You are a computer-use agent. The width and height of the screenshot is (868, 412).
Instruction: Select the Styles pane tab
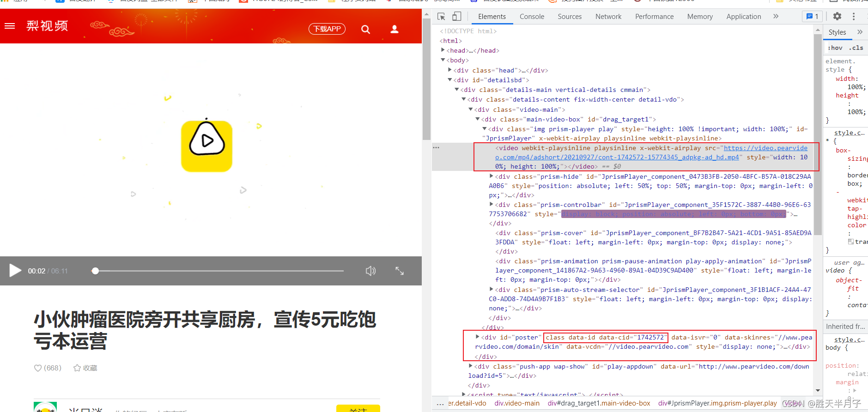[837, 32]
